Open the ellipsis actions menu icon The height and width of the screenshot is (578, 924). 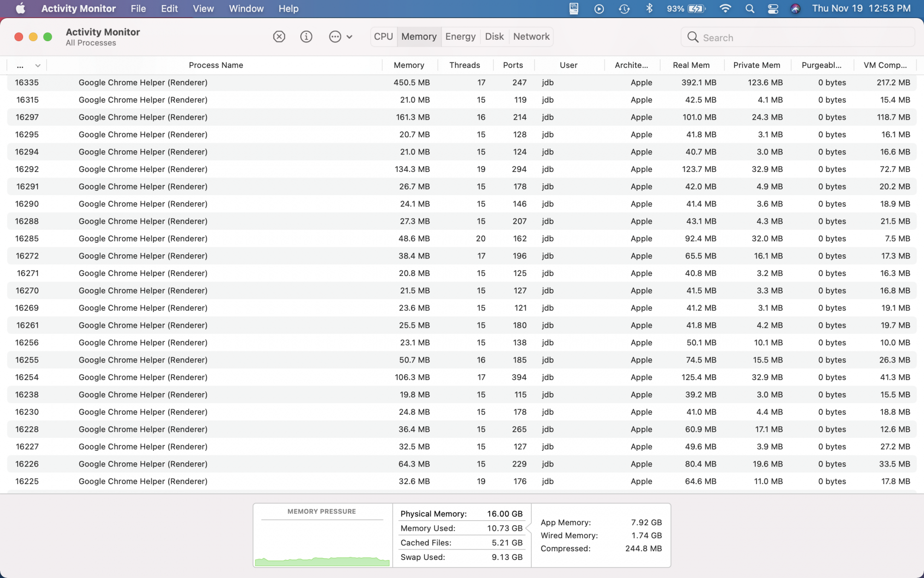(x=335, y=37)
